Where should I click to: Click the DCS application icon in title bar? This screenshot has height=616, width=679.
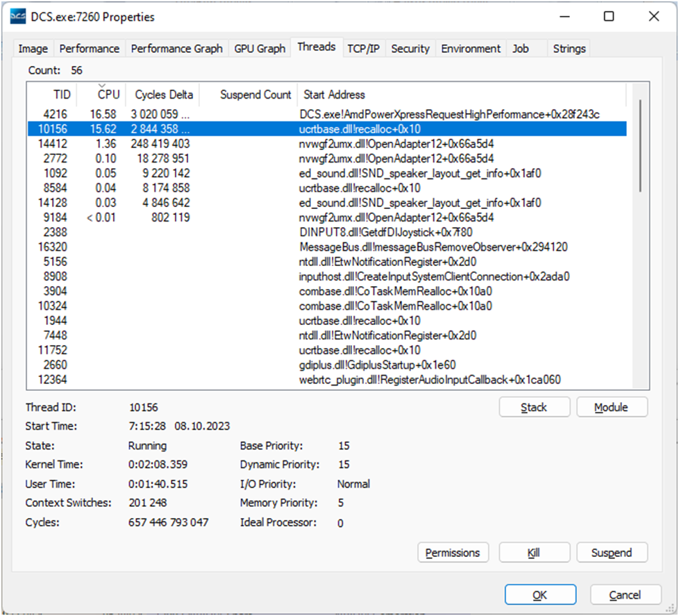(x=18, y=17)
